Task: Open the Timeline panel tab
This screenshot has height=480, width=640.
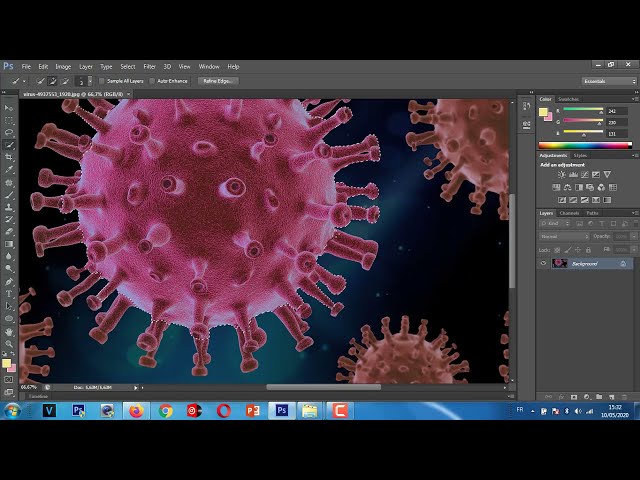Action: pyautogui.click(x=38, y=396)
